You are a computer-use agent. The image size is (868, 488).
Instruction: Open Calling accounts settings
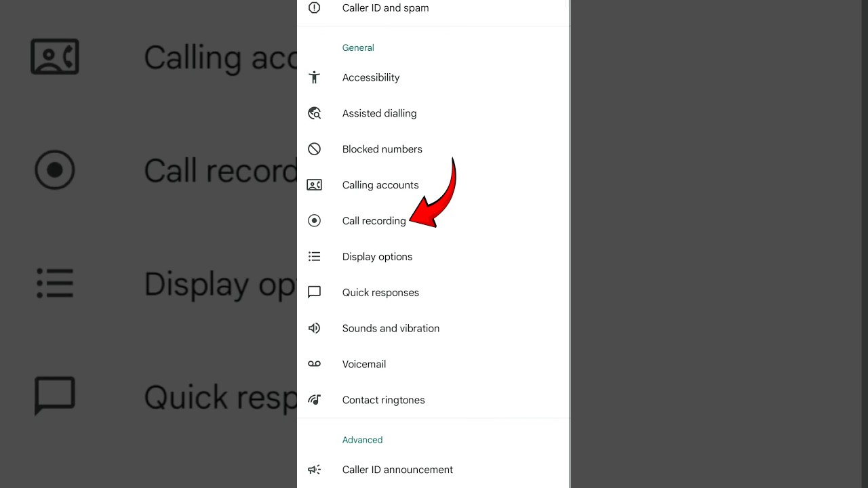tap(380, 185)
